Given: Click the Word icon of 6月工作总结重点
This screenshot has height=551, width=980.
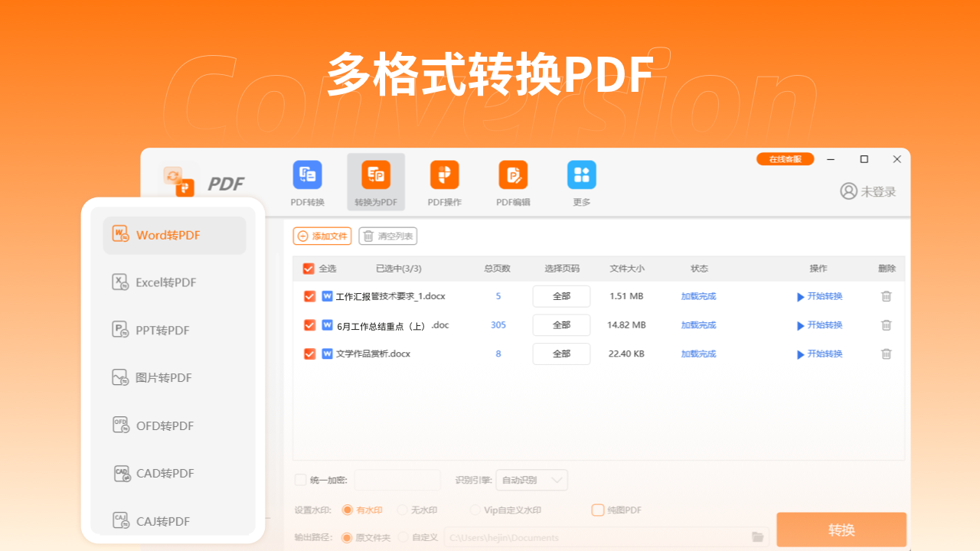Looking at the screenshot, I should tap(327, 325).
